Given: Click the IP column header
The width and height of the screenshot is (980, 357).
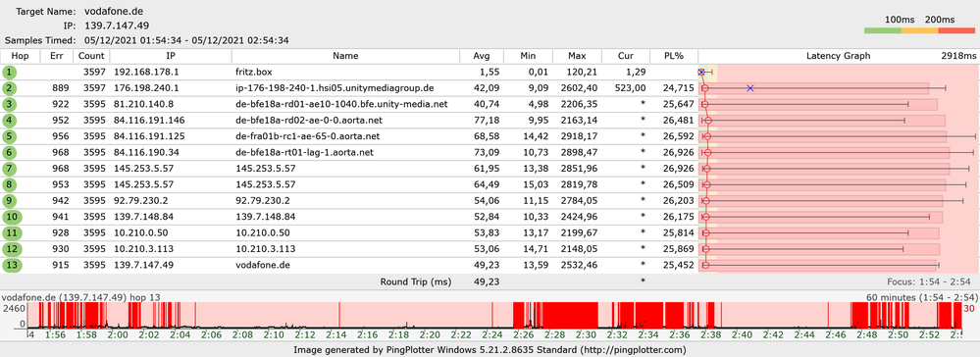Looking at the screenshot, I should [x=170, y=56].
